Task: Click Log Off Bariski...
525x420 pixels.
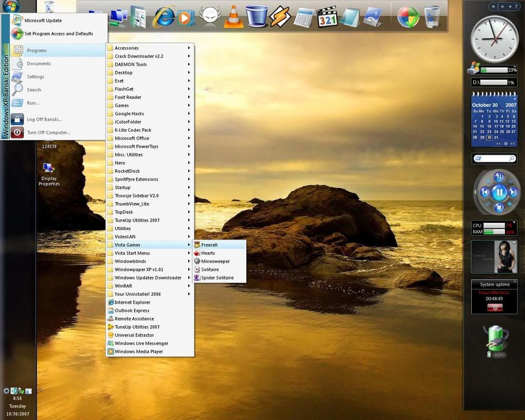Action: coord(57,119)
